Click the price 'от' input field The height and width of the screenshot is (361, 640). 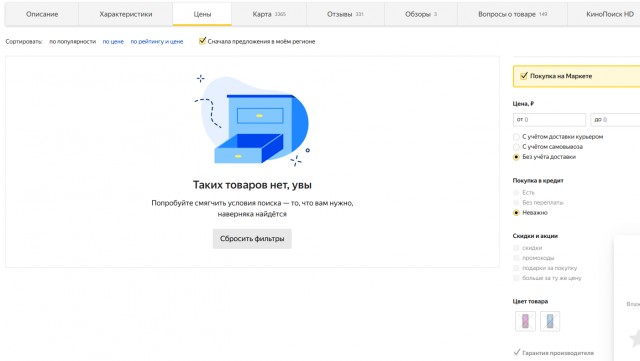(x=549, y=120)
